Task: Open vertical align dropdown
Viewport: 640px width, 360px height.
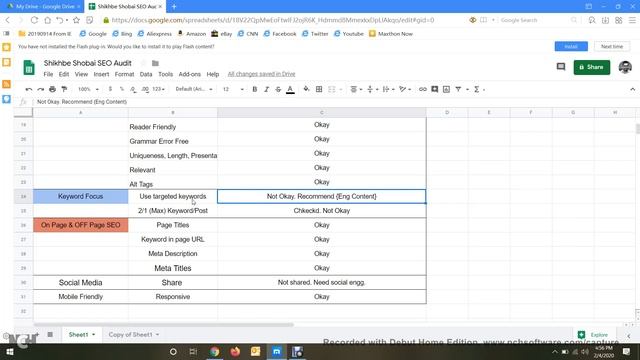Action: click(x=372, y=89)
